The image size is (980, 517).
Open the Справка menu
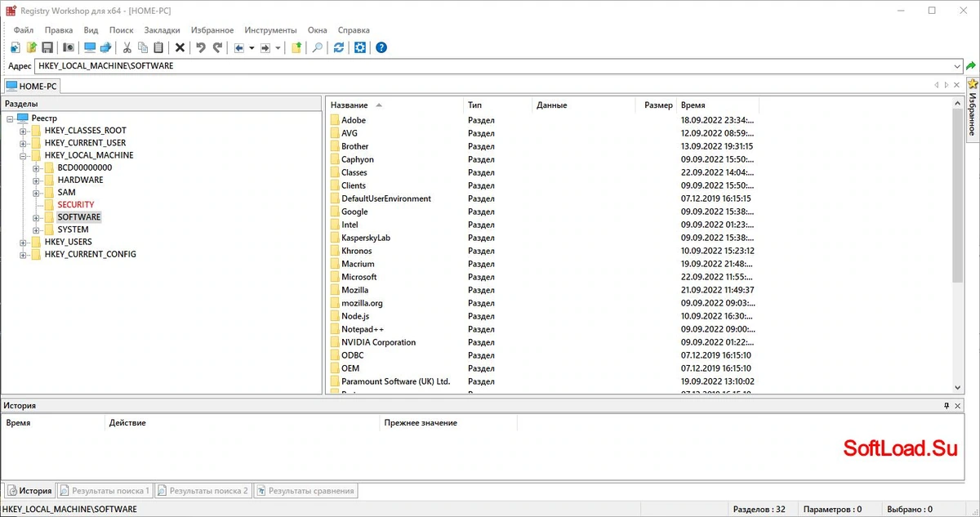[x=353, y=30]
